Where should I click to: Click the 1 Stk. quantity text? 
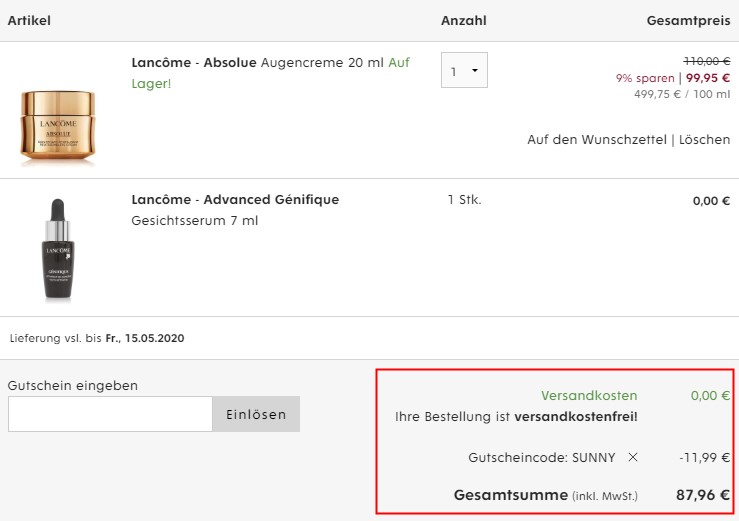pyautogui.click(x=464, y=200)
